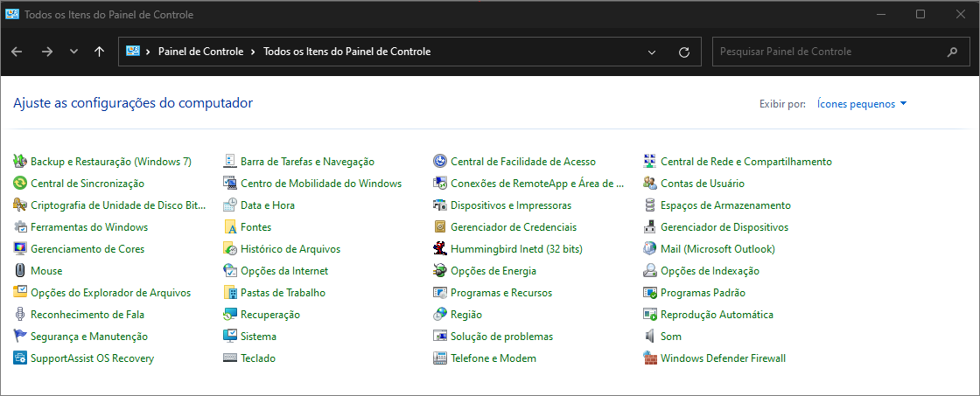Open the Pastas de Trabalho link
The height and width of the screenshot is (396, 980).
[283, 293]
